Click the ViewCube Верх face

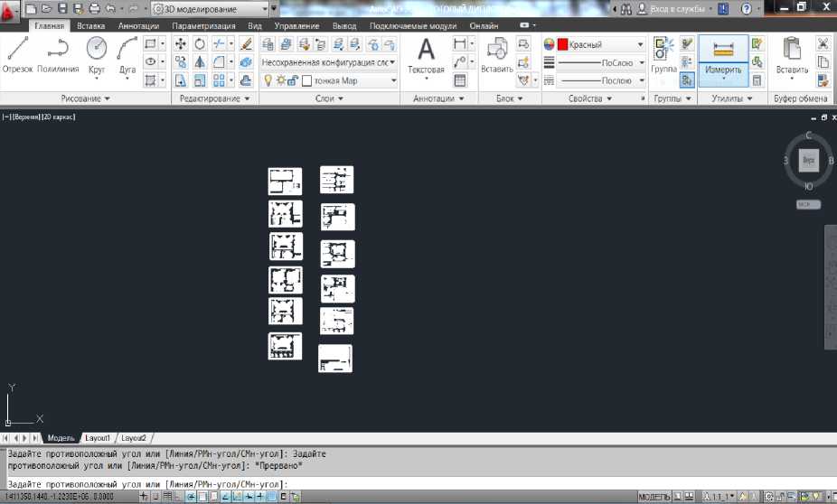click(809, 161)
